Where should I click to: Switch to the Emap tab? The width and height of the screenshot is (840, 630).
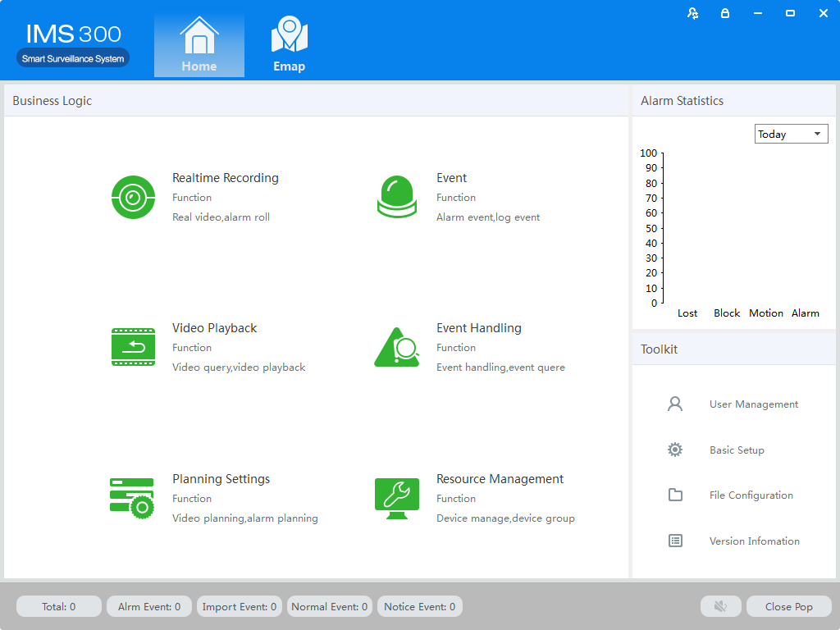point(289,46)
